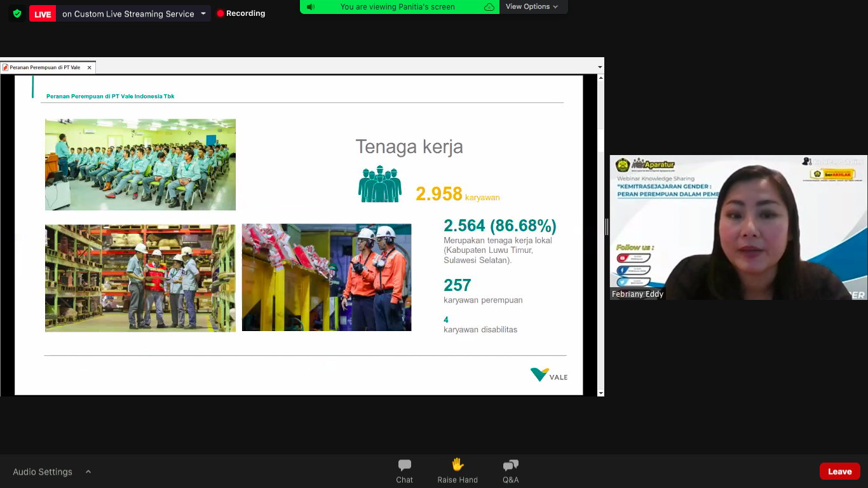
Task: Click the green encryption shield icon
Action: pyautogui.click(x=17, y=13)
